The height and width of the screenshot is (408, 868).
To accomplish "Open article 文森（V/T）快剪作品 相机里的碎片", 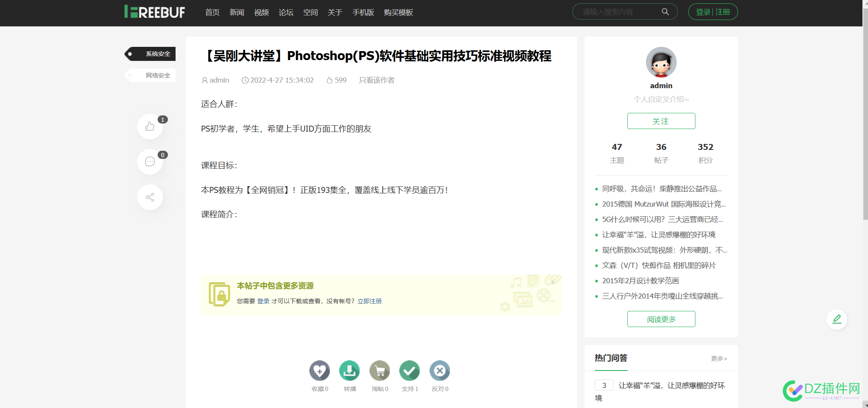I will point(659,265).
